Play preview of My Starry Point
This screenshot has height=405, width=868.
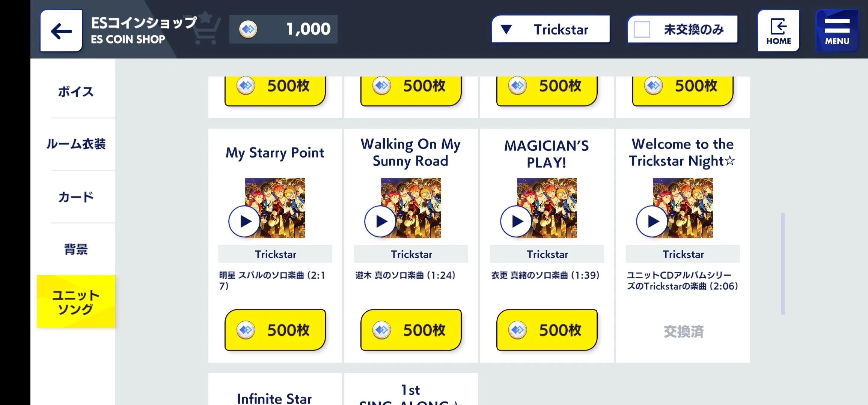tap(244, 221)
